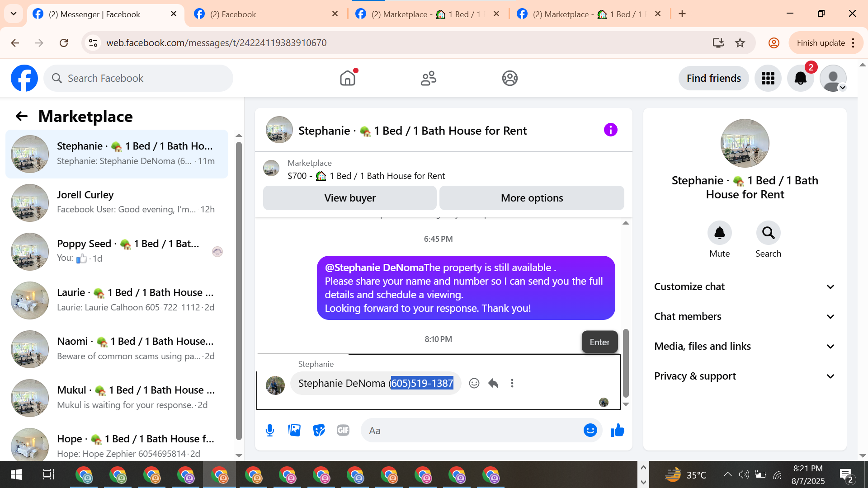Open a new browser tab

coord(682,14)
